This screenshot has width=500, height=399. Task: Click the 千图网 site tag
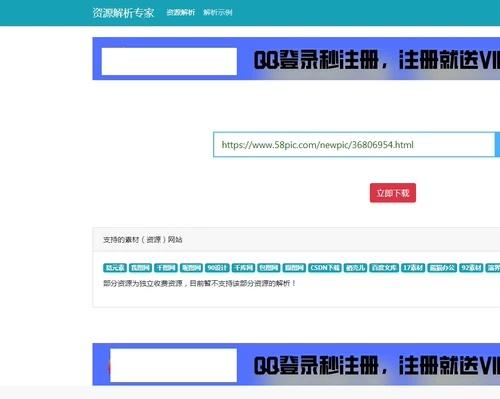[x=166, y=268]
